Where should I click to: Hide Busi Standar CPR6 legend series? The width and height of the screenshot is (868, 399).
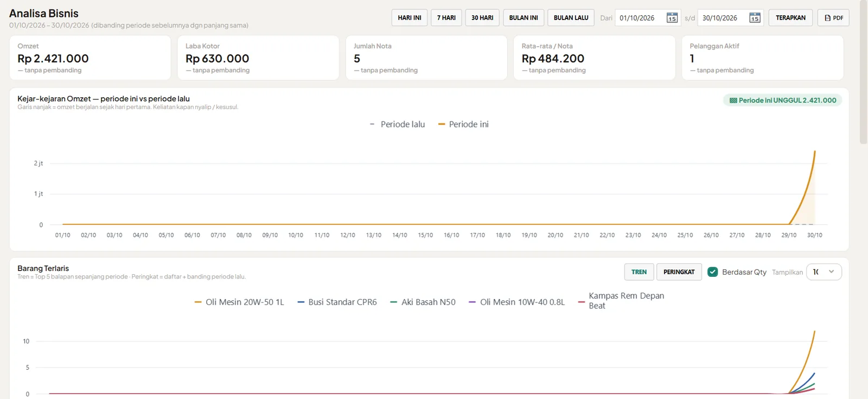337,302
